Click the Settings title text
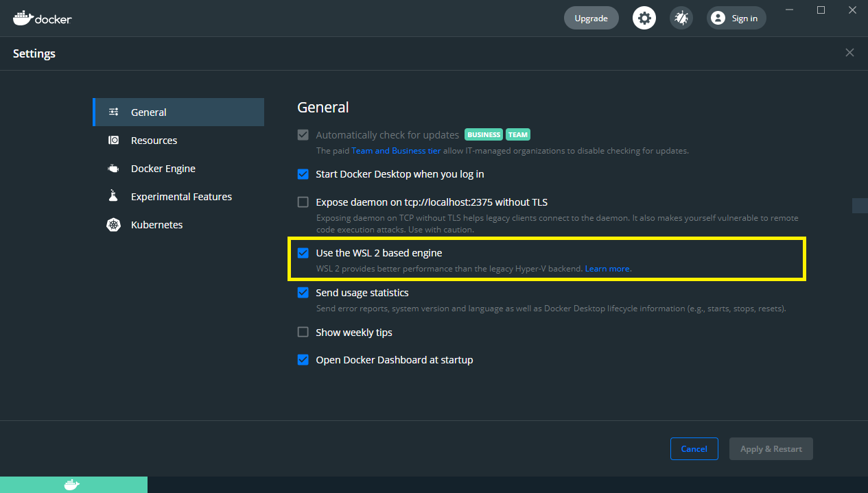This screenshot has height=493, width=868. pyautogui.click(x=34, y=53)
